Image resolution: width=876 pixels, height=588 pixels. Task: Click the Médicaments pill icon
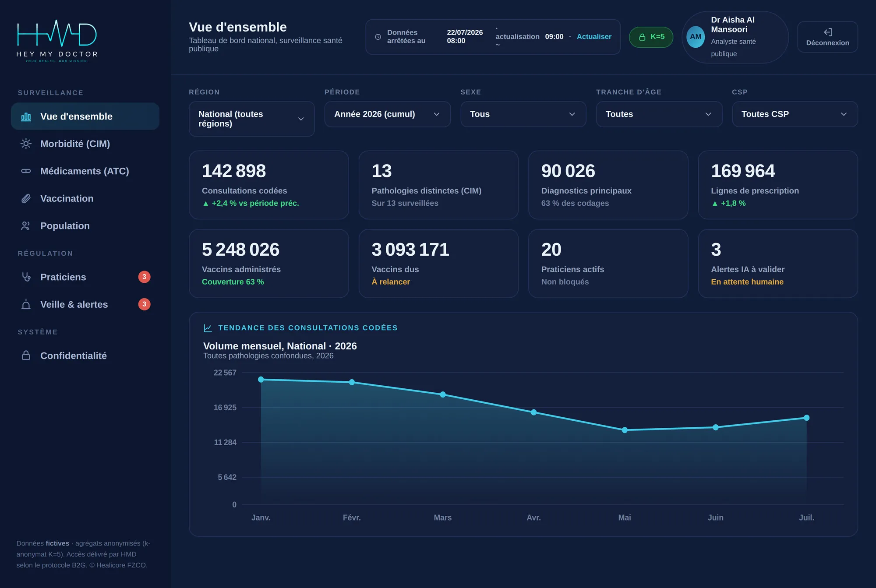[26, 171]
